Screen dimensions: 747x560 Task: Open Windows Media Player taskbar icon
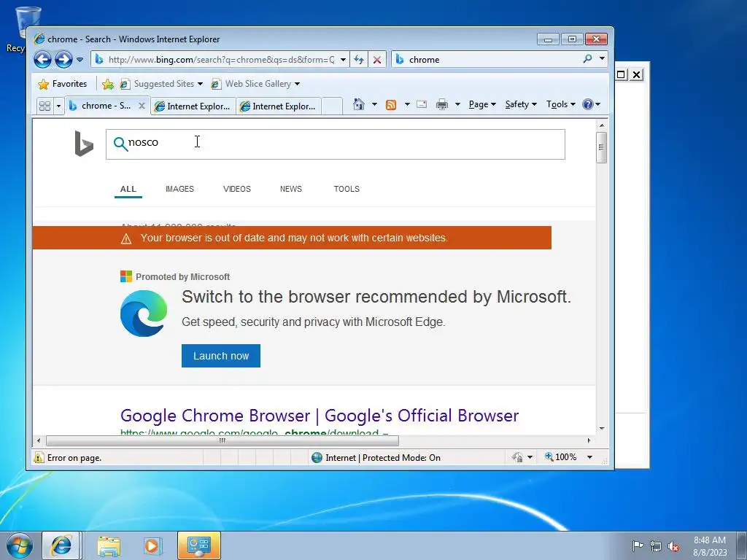(152, 545)
